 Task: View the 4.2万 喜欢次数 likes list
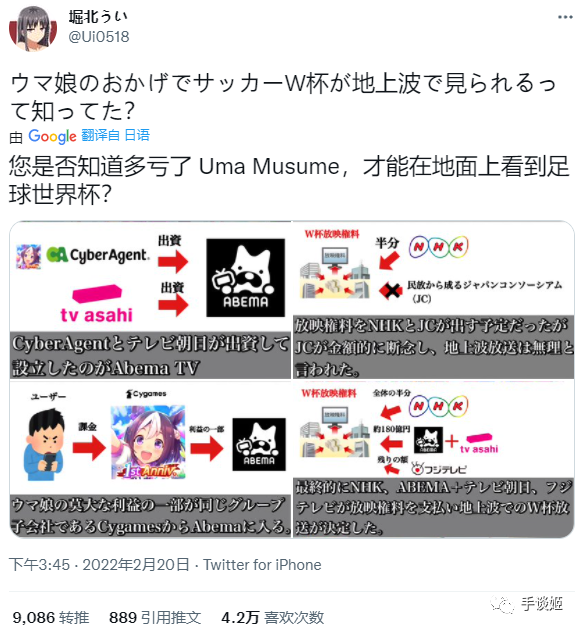click(272, 617)
